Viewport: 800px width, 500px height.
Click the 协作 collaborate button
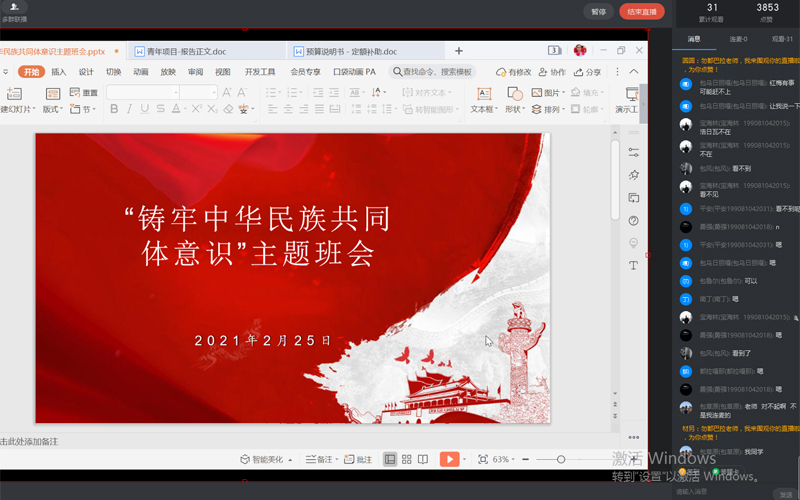(553, 72)
